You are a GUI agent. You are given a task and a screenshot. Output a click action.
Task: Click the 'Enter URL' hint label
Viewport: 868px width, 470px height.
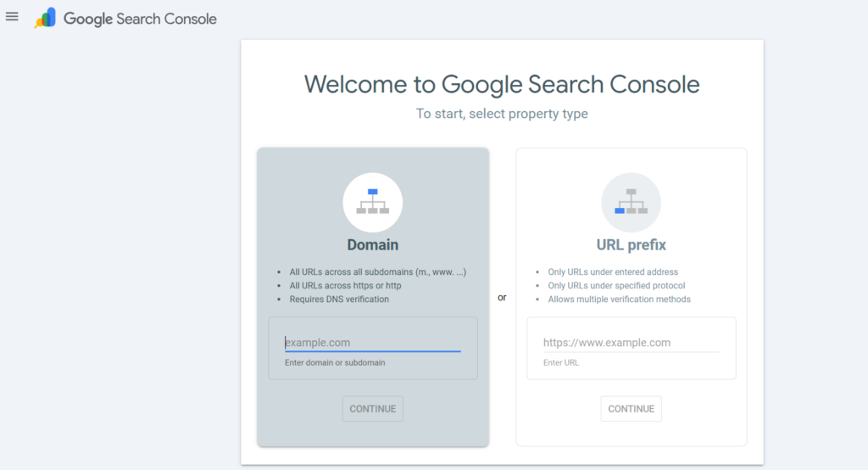pos(561,362)
